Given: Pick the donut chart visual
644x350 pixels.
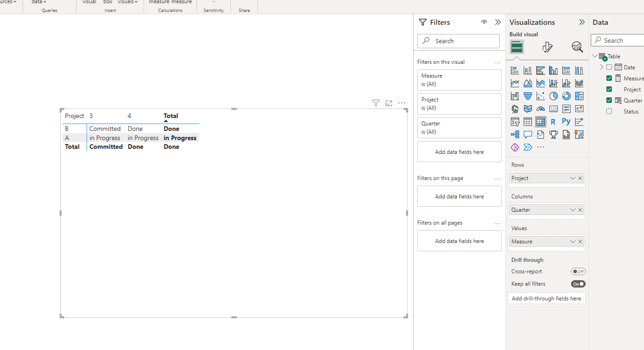Looking at the screenshot, I should (566, 96).
